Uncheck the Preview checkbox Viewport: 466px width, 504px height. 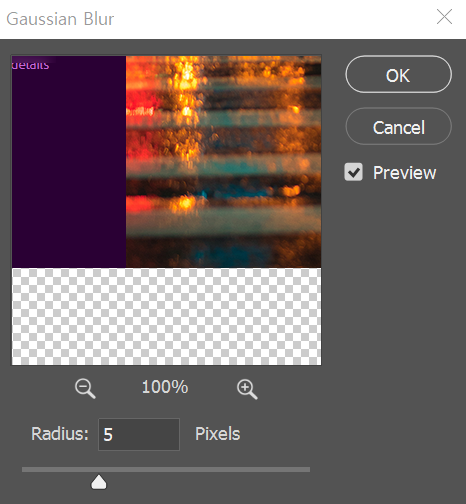(353, 172)
